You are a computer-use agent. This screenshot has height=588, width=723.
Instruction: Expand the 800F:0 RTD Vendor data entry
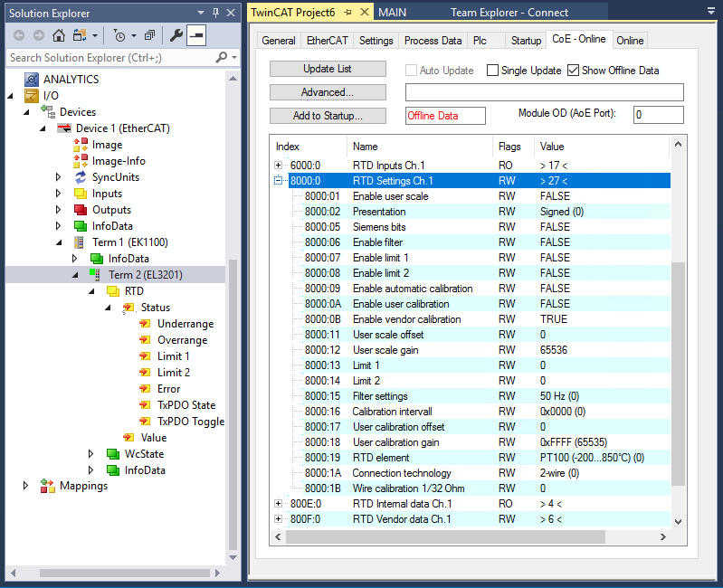click(x=278, y=519)
